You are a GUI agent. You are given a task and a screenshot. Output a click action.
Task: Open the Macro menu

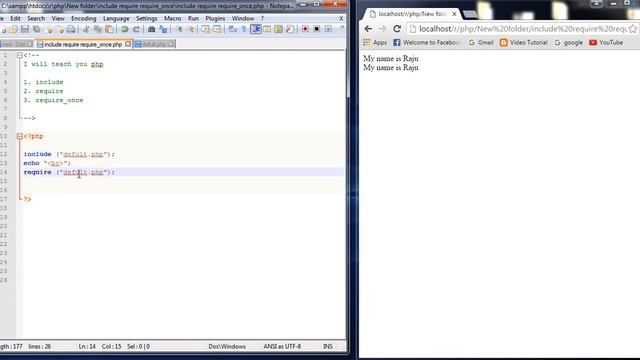click(173, 18)
